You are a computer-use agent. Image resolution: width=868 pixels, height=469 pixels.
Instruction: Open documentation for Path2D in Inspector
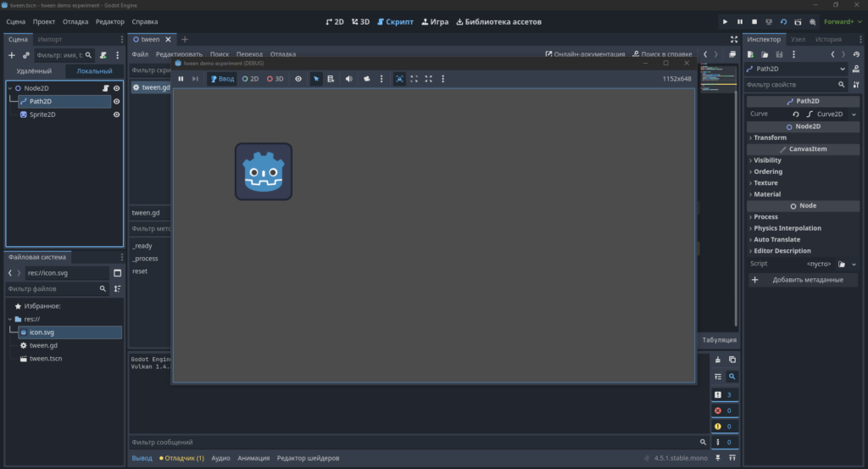pyautogui.click(x=856, y=69)
